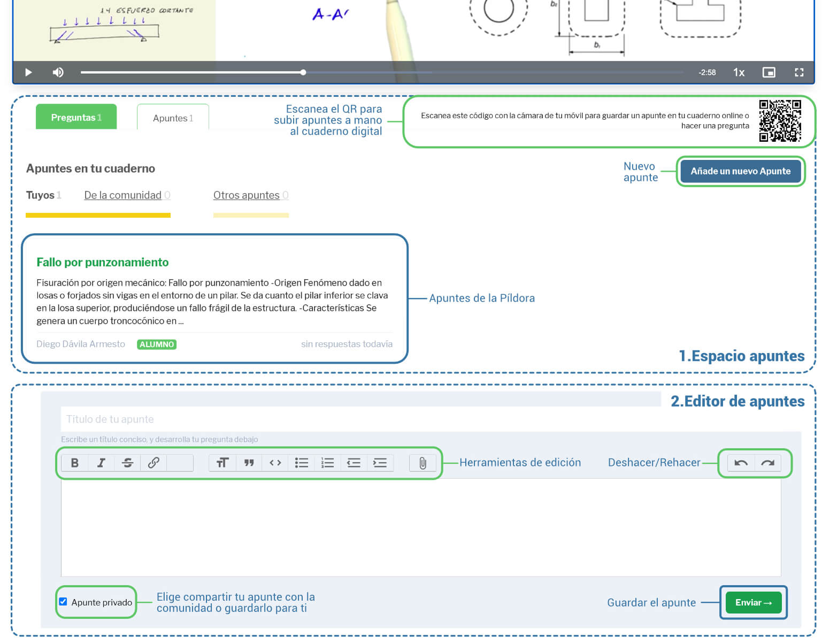Enable picture-in-picture mode
822x644 pixels.
[x=769, y=72]
